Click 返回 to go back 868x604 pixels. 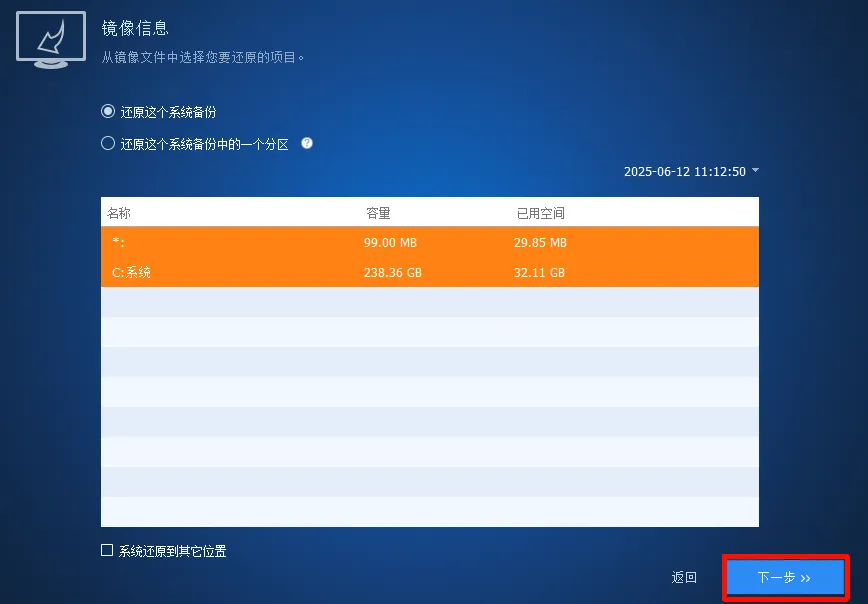(683, 577)
